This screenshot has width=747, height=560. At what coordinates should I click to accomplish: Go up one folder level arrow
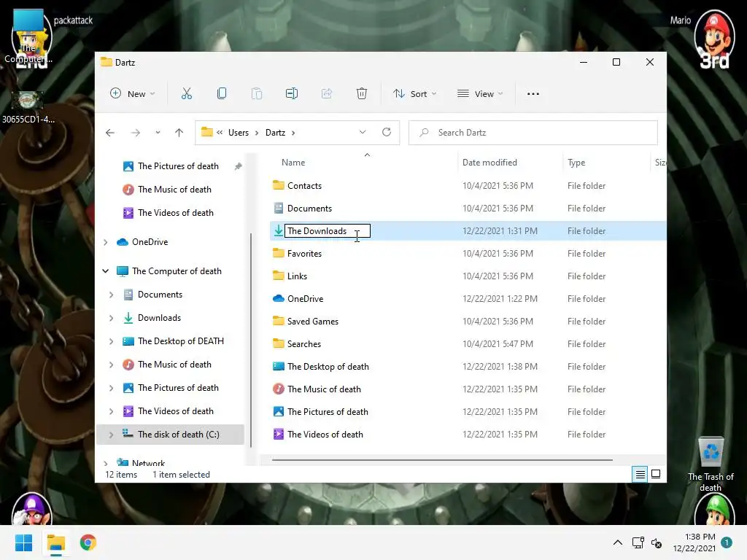coord(179,133)
